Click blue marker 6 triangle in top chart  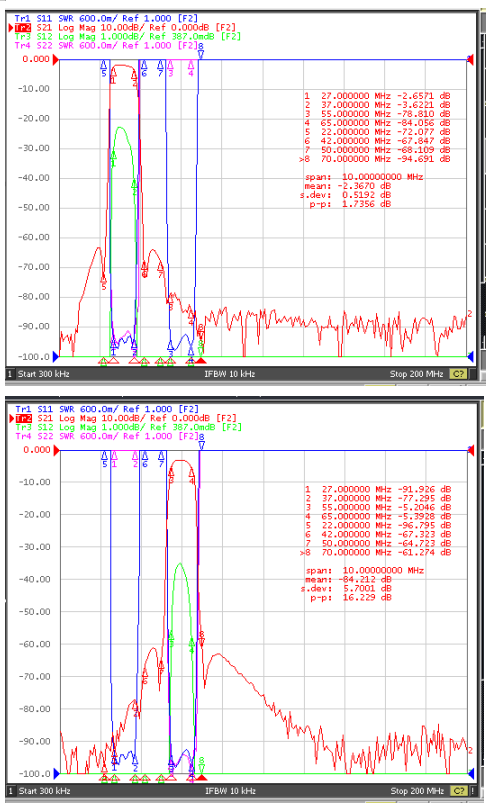click(144, 64)
